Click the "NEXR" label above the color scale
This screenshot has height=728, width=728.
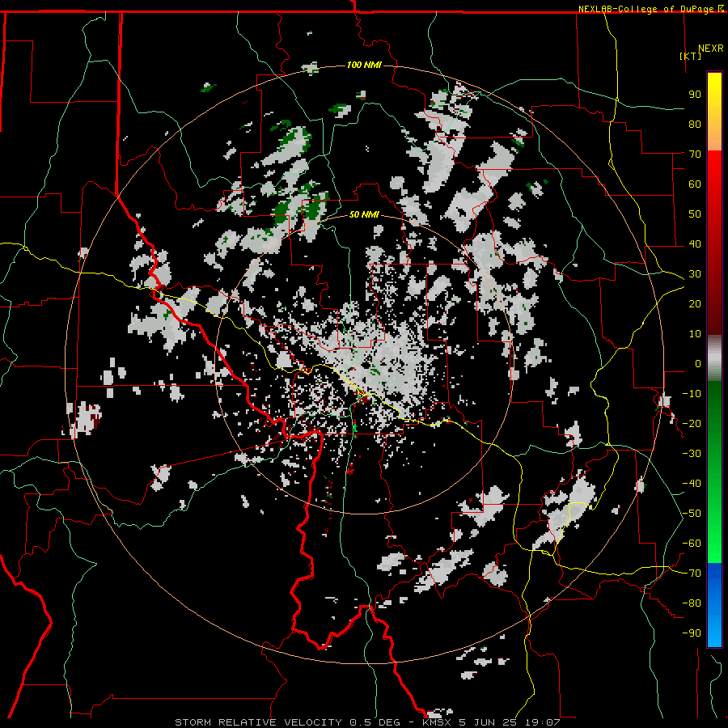click(x=711, y=49)
